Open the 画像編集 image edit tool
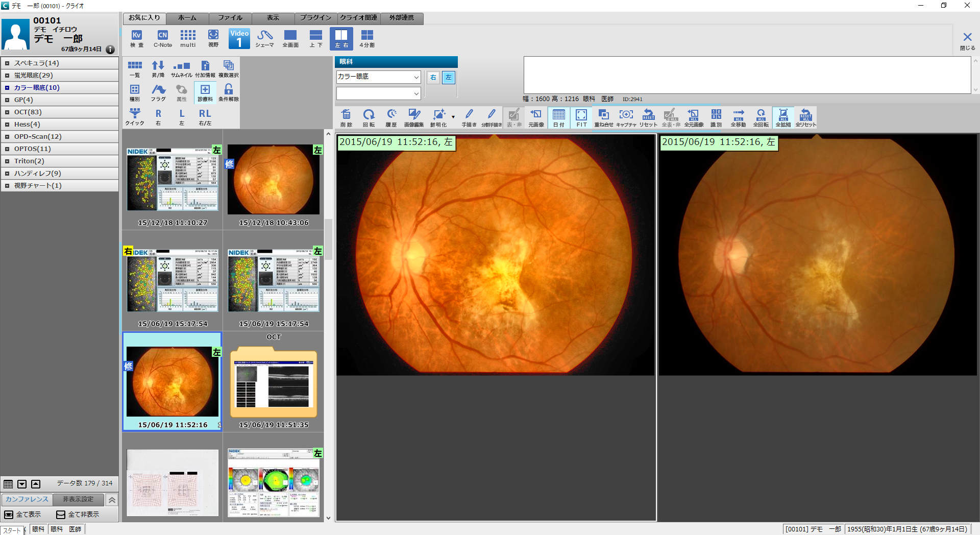The image size is (980, 535). click(x=414, y=117)
